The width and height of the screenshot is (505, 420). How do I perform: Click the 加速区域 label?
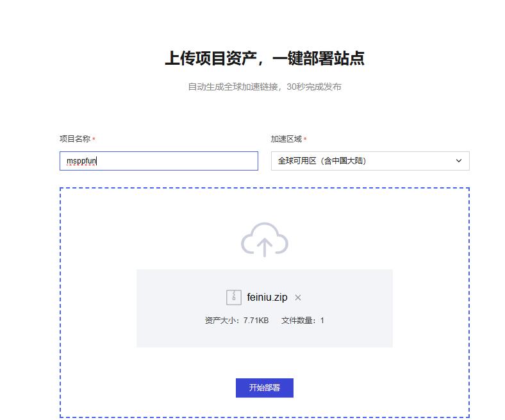pyautogui.click(x=286, y=139)
